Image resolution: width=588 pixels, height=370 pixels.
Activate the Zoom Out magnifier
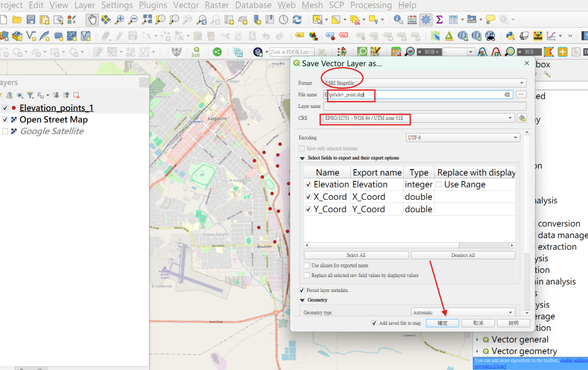pos(133,20)
